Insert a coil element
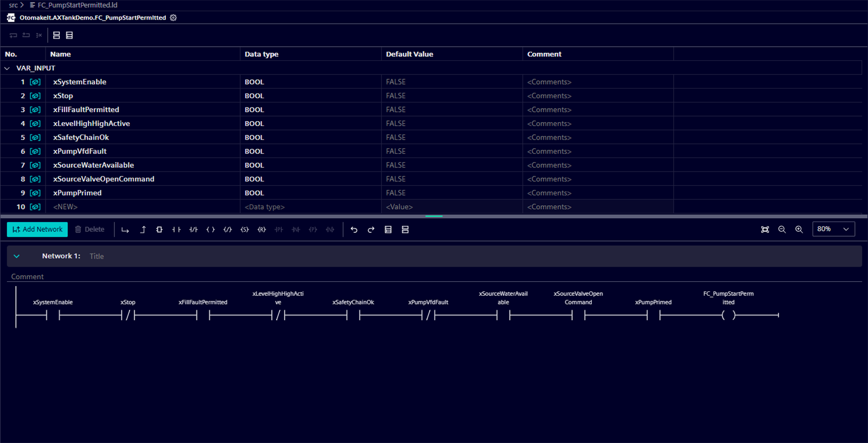 click(210, 230)
